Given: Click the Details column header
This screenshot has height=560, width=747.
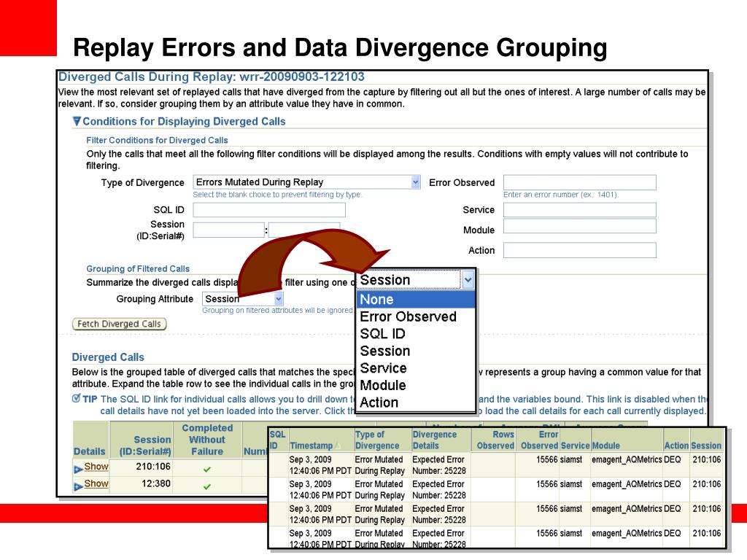Looking at the screenshot, I should [x=90, y=451].
